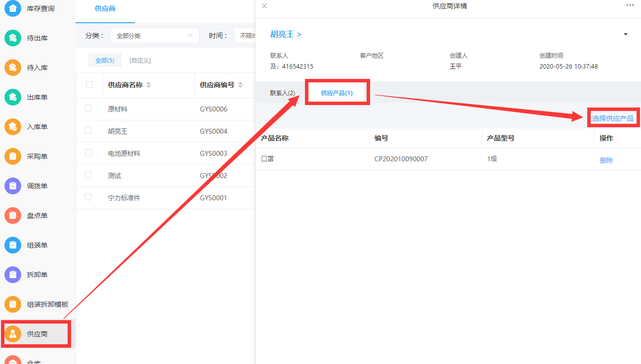Image resolution: width=641 pixels, height=364 pixels.
Task: Click 原材料 supplier name in list
Action: click(117, 109)
